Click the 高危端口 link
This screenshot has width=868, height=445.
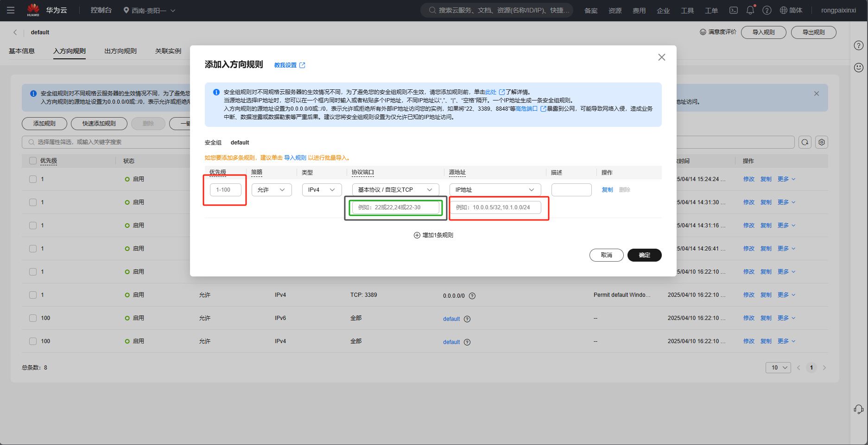527,109
